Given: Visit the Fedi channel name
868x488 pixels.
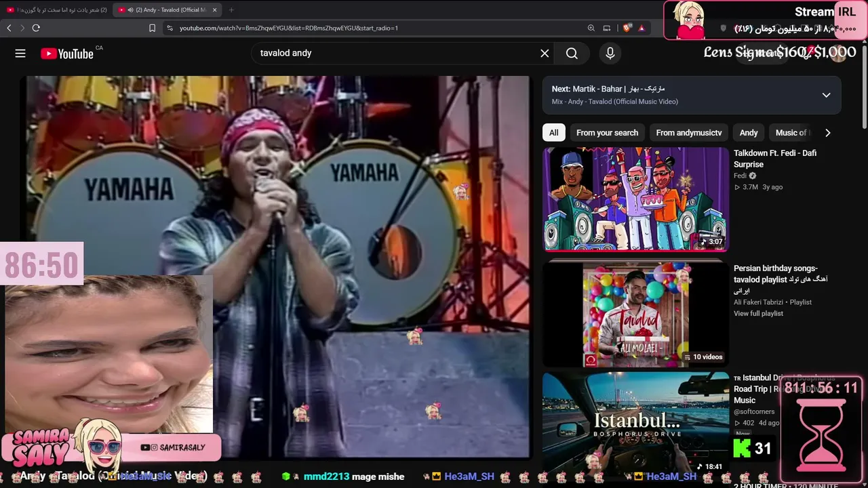Looking at the screenshot, I should coord(740,176).
